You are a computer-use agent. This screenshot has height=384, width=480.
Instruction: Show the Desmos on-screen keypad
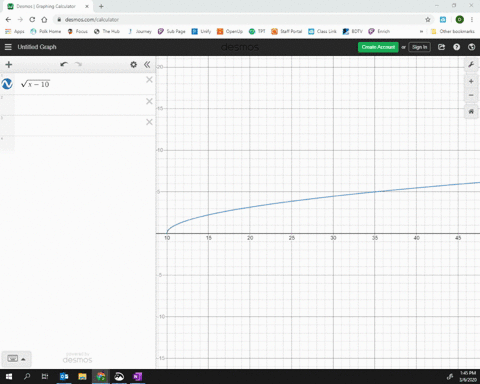16,359
